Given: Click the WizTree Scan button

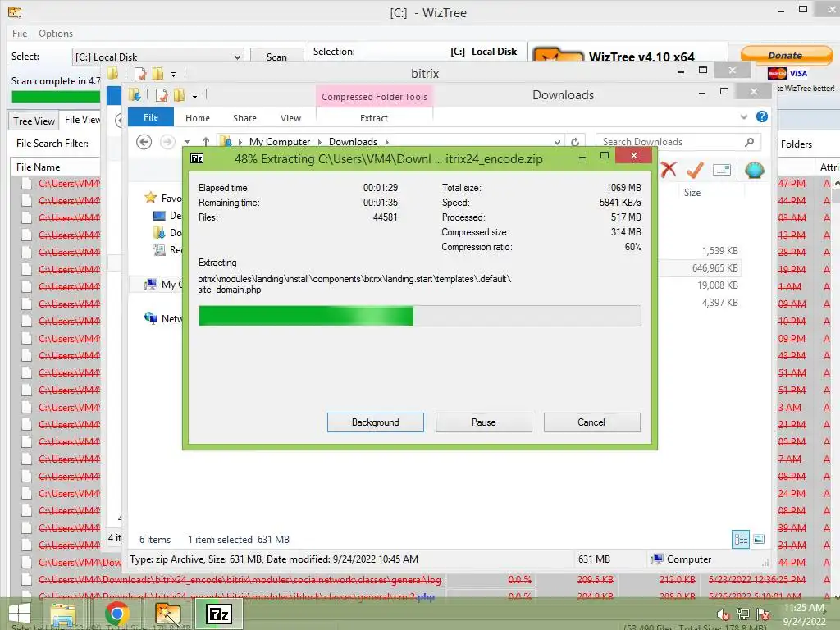Looking at the screenshot, I should 276,57.
